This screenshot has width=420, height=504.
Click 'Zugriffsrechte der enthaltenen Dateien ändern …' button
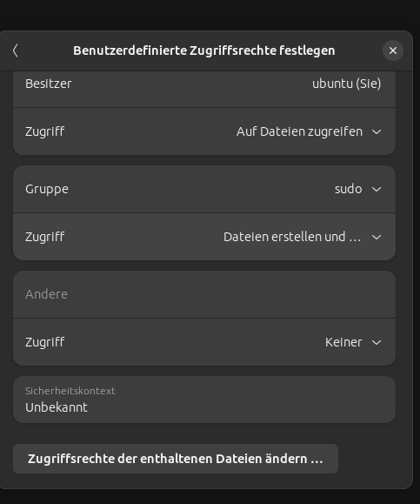coord(176,459)
